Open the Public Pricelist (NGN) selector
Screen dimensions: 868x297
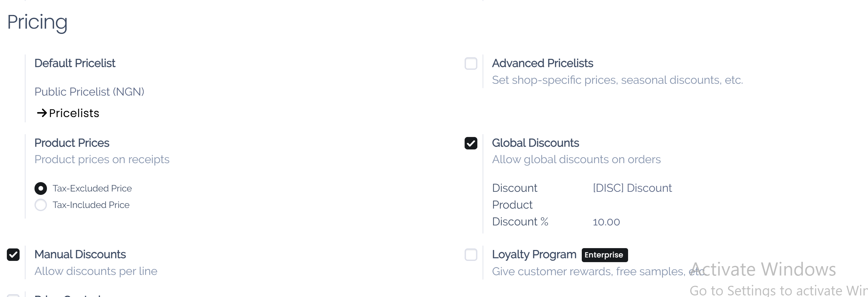(89, 92)
